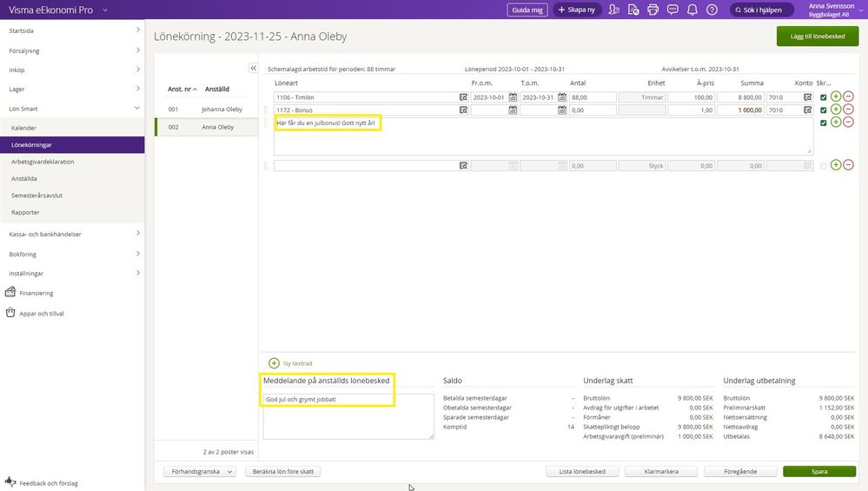Uncheck print checkbox on text row
This screenshot has height=491, width=868.
824,123
